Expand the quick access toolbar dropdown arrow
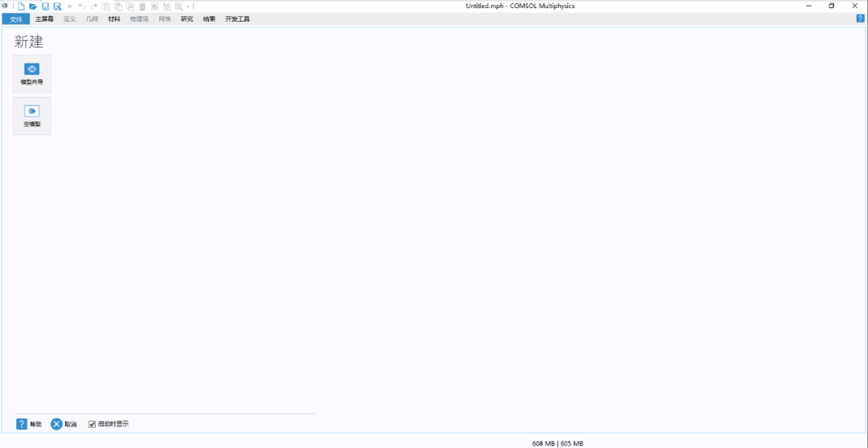Viewport: 868px width, 448px height. [x=188, y=6]
